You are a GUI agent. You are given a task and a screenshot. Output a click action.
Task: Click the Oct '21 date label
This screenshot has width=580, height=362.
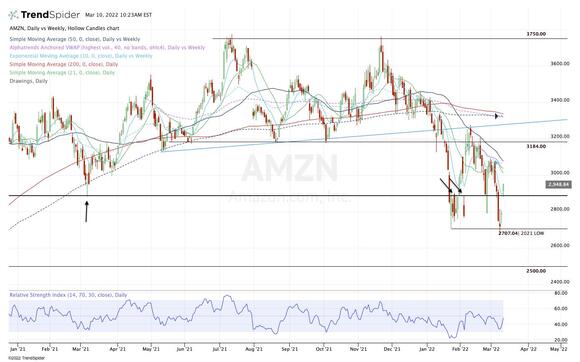tap(324, 349)
